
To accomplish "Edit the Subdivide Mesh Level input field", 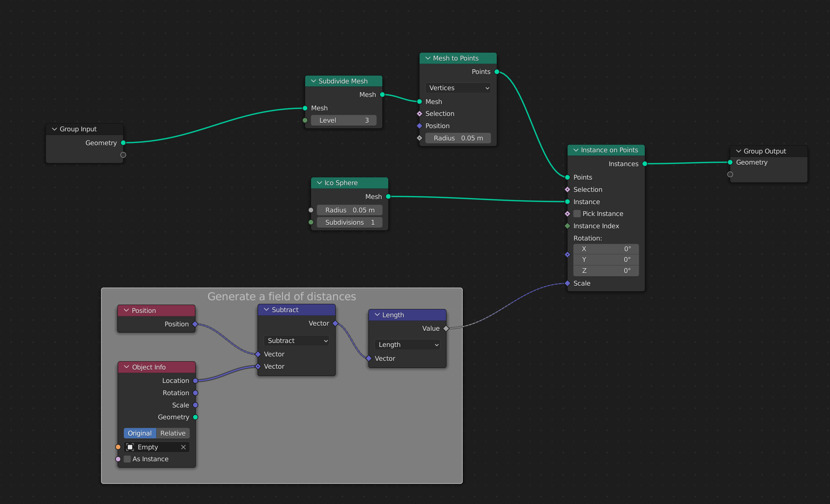I will 343,121.
